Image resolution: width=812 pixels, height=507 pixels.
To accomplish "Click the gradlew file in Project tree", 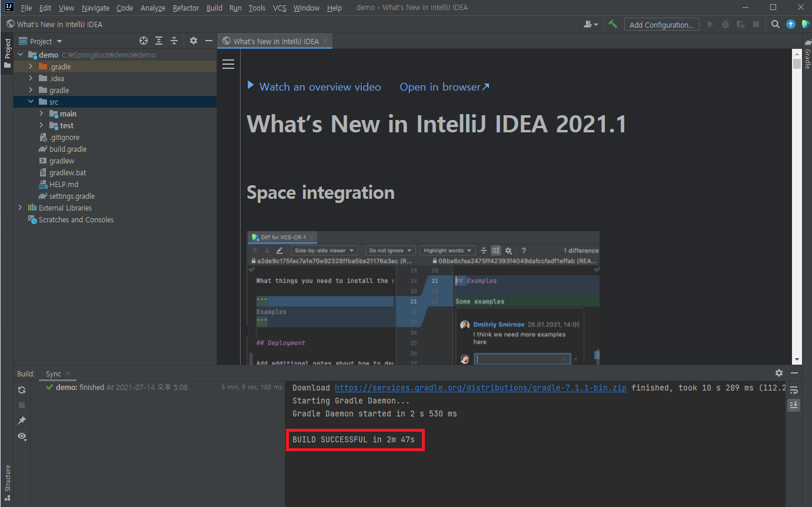I will tap(62, 161).
